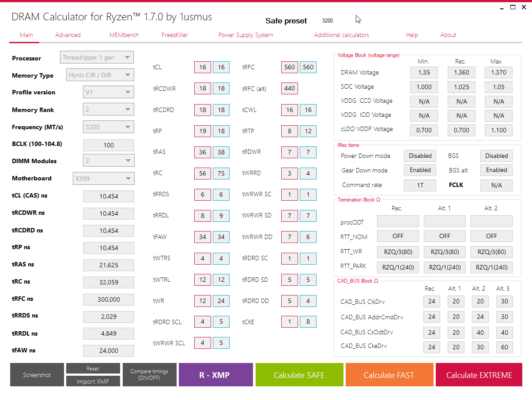Click the DRAM Voltage Min. value 1.35
The image size is (532, 400).
[424, 72]
